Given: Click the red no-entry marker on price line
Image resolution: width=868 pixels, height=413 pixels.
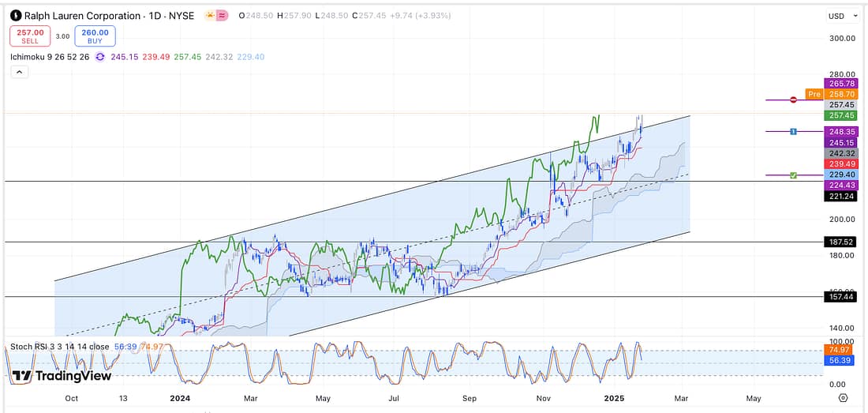Looking at the screenshot, I should click(793, 99).
